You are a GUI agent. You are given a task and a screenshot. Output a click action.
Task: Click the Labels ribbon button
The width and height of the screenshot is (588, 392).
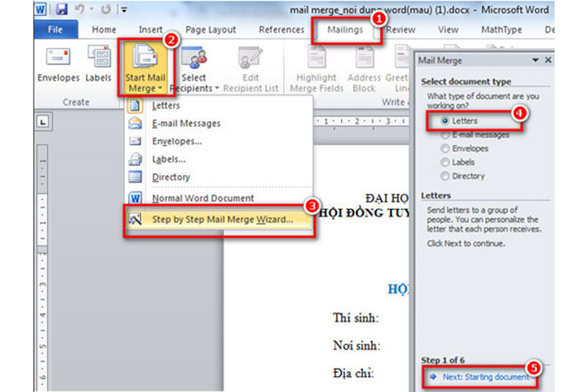coord(98,63)
